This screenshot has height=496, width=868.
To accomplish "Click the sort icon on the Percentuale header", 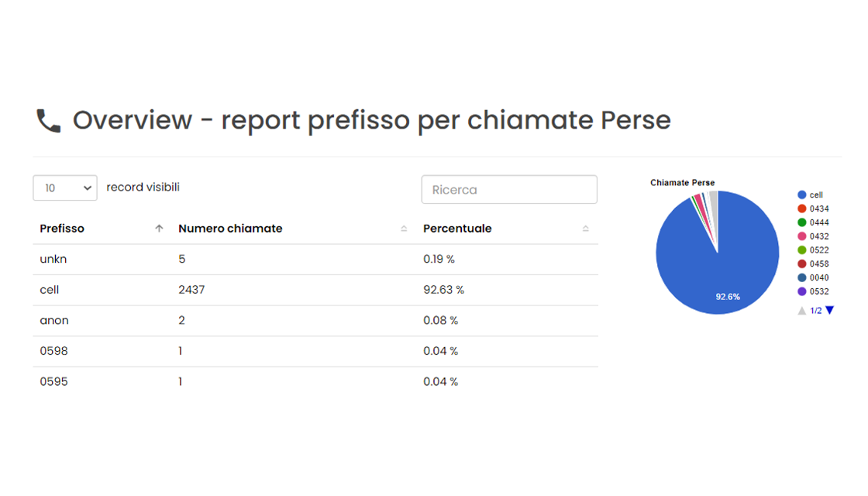I will pos(587,228).
